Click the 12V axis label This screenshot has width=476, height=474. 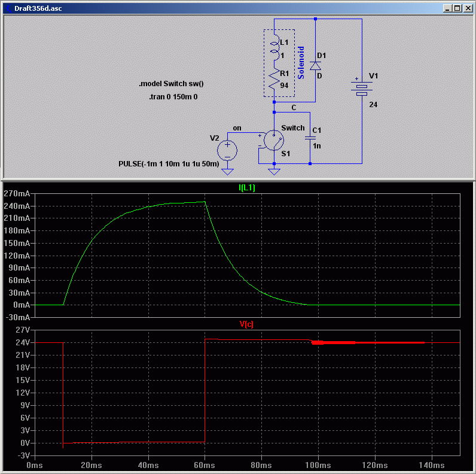(23, 393)
